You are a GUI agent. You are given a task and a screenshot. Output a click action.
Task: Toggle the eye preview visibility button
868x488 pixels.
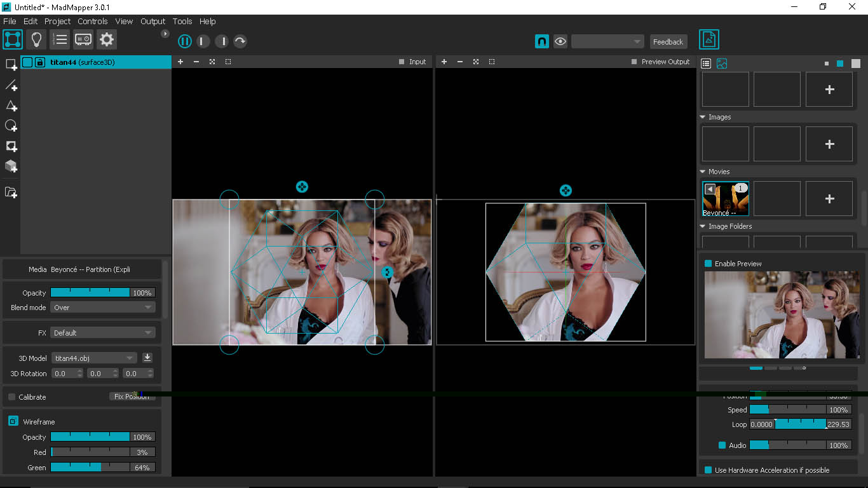[x=560, y=41]
